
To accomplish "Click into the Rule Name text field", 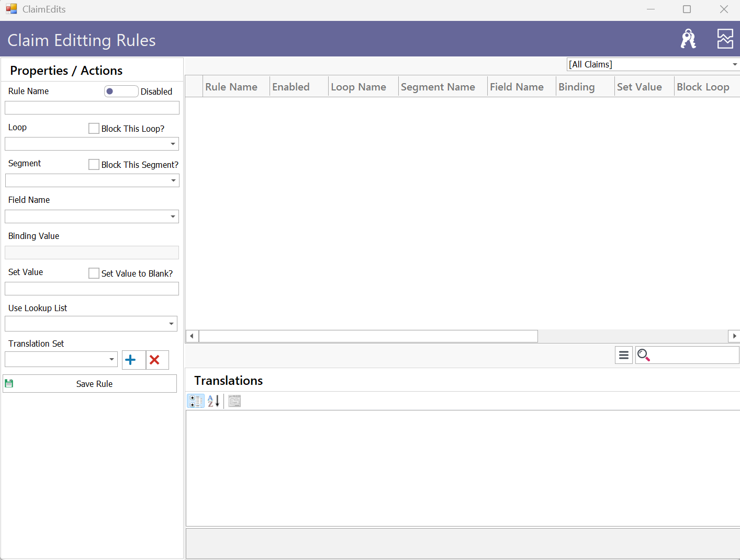I will click(x=92, y=108).
